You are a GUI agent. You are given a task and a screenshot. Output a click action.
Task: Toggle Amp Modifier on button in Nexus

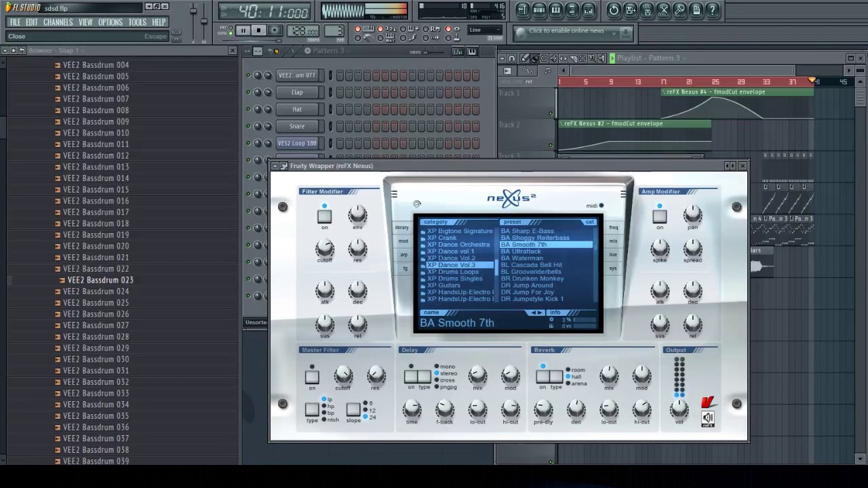660,216
